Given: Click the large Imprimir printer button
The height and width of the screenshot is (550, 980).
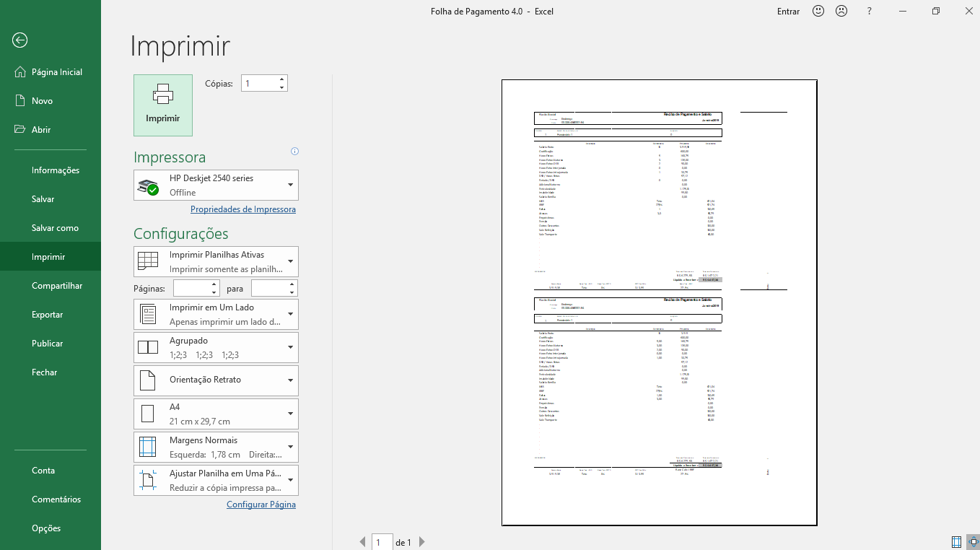Looking at the screenshot, I should coord(163,105).
